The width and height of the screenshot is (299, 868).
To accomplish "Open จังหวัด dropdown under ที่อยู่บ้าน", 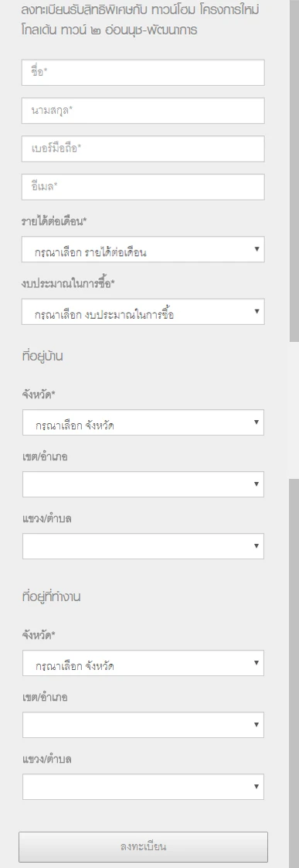I will tap(143, 423).
